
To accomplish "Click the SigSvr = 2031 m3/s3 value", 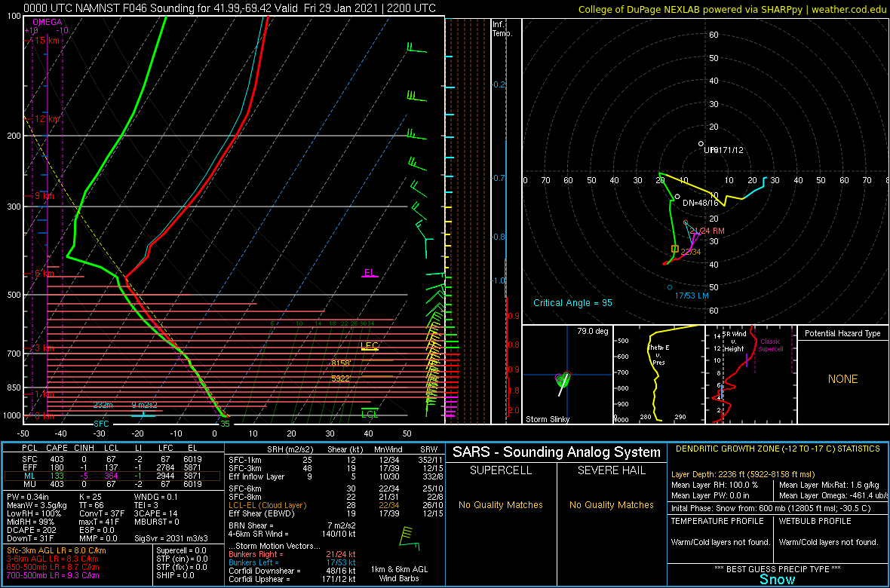I will click(171, 538).
